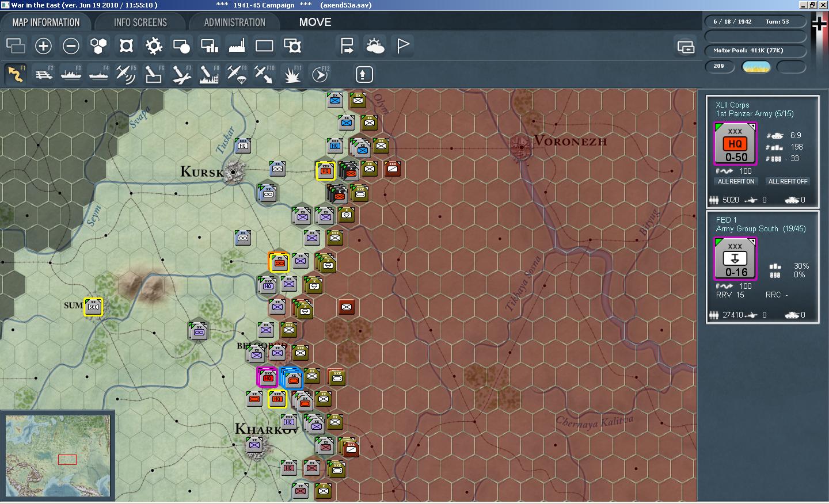Click the ALL REFIT OFF button
Image resolution: width=829 pixels, height=504 pixels.
click(x=788, y=181)
